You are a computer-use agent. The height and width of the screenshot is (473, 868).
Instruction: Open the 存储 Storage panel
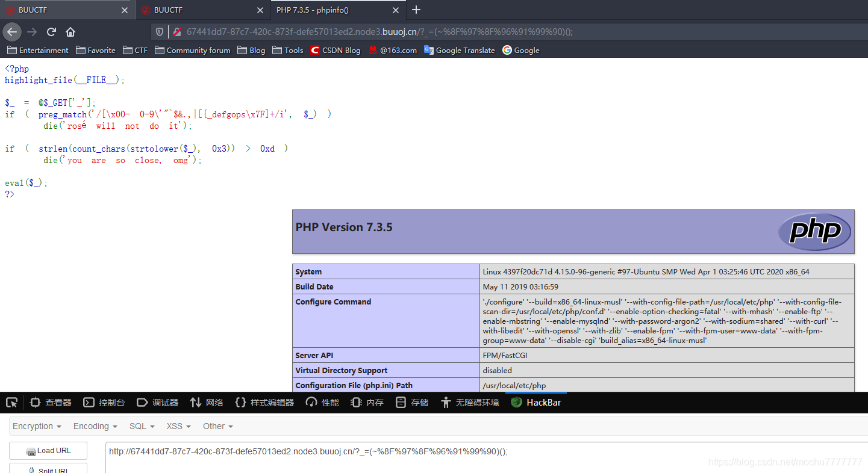coord(412,402)
